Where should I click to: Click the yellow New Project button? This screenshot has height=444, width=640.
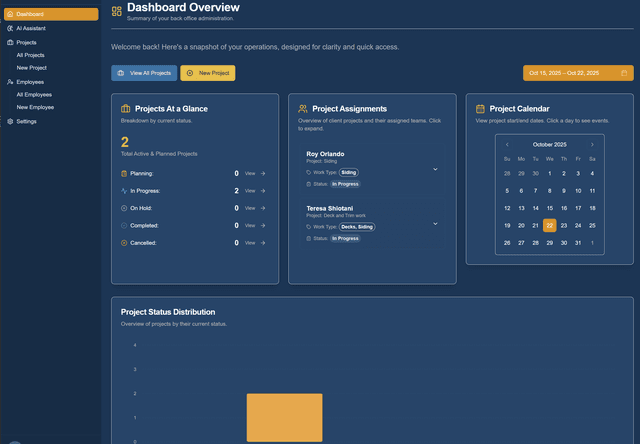(x=208, y=73)
